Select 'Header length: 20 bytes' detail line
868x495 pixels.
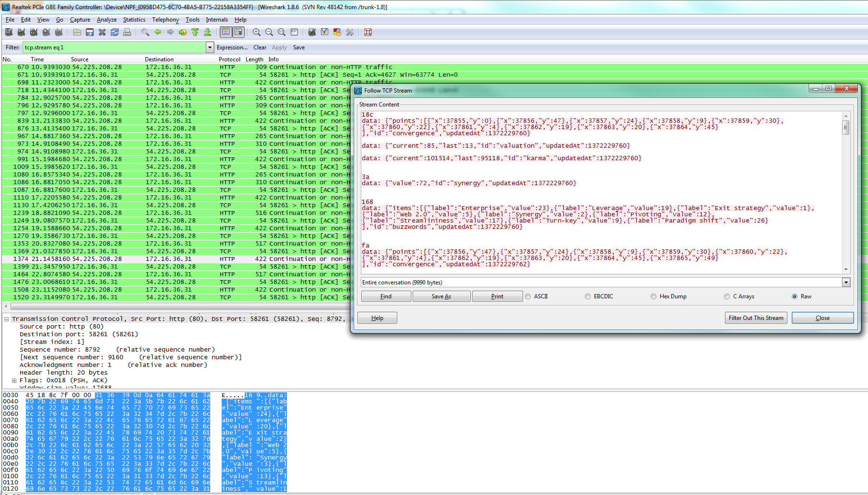[63, 373]
